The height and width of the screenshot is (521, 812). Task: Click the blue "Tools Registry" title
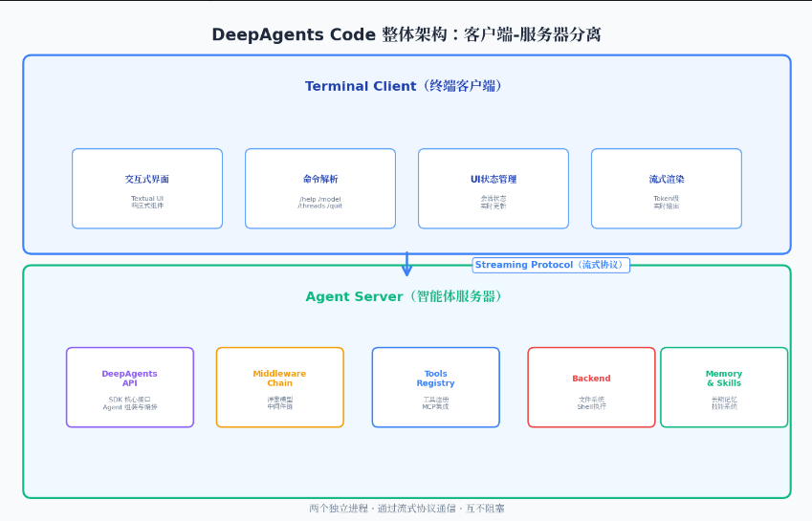click(435, 379)
